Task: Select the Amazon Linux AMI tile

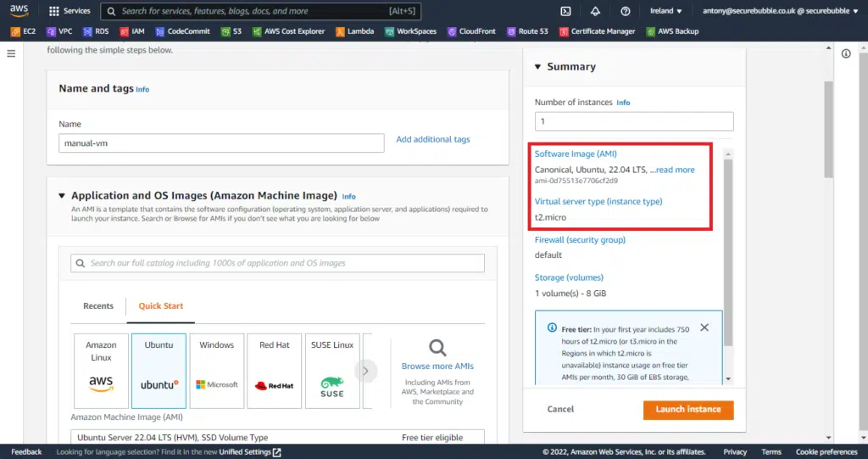Action: [x=102, y=371]
